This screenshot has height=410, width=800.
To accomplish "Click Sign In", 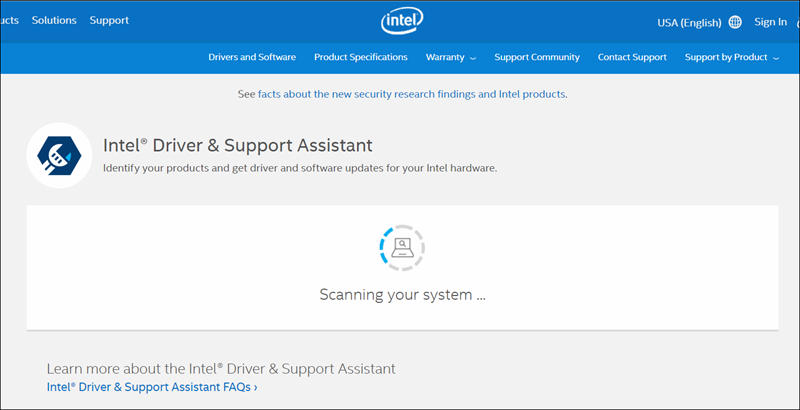I will 771,22.
